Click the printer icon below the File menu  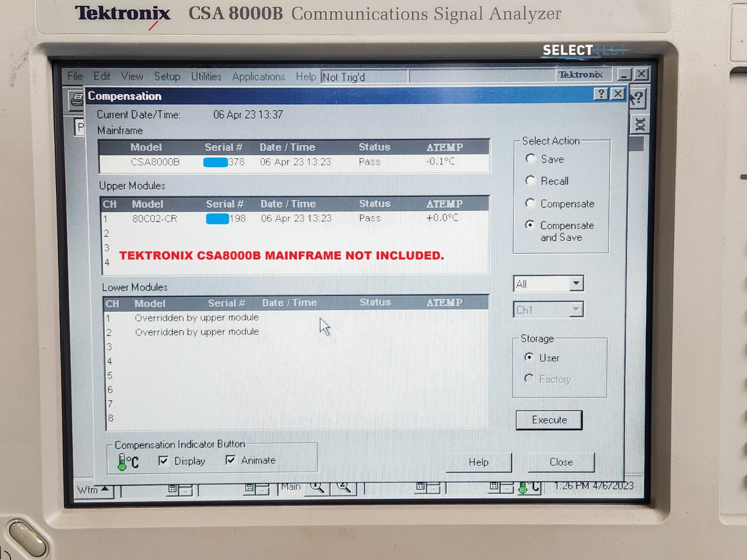[76, 99]
